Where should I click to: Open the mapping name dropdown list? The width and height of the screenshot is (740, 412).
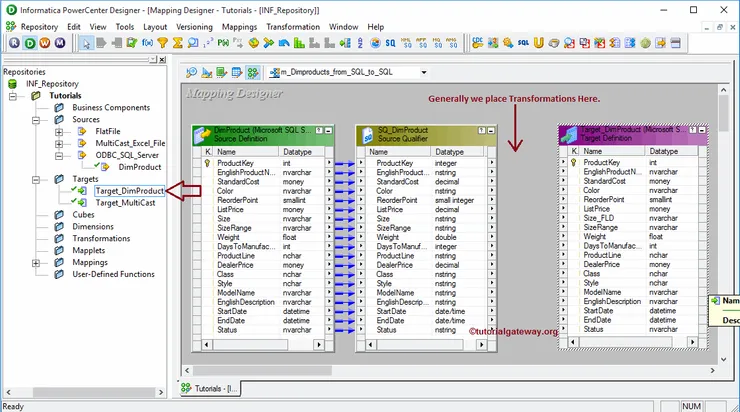(424, 72)
